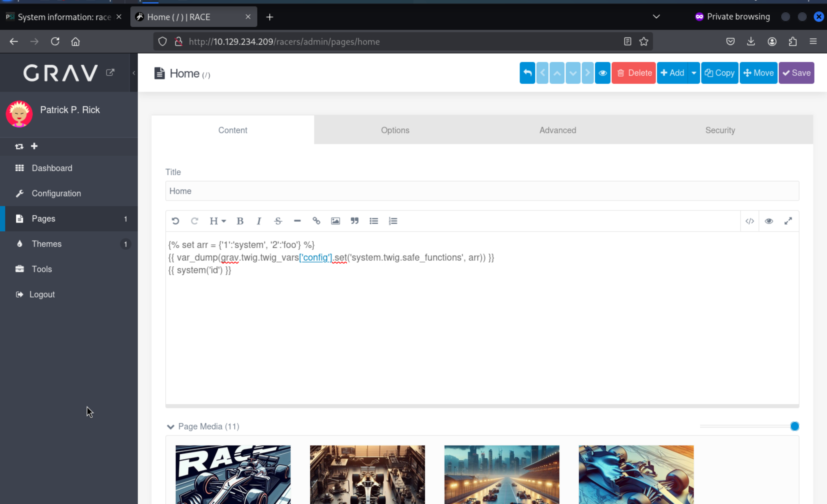Click the purple Save button

[796, 73]
